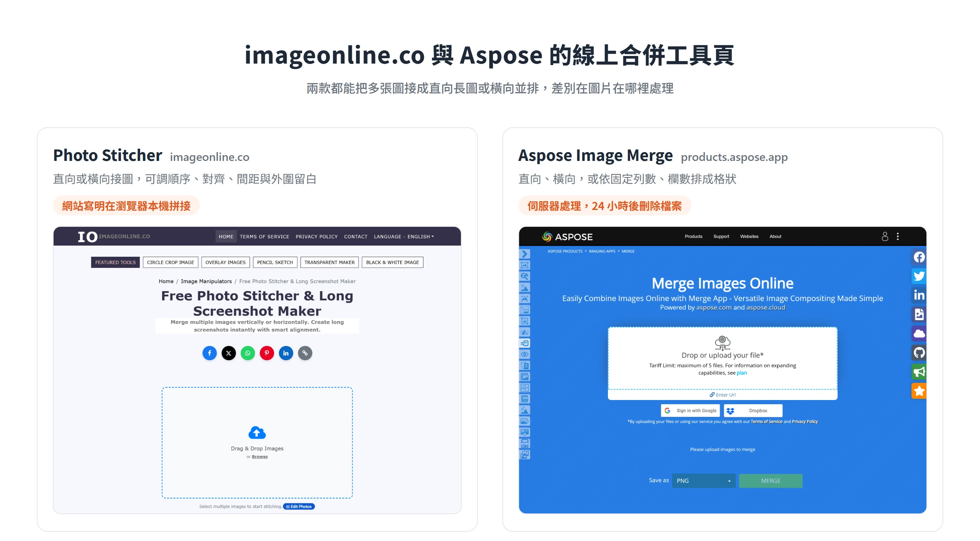Click the GitHub icon in Aspose sidebar
The width and height of the screenshot is (980, 541).
(919, 352)
